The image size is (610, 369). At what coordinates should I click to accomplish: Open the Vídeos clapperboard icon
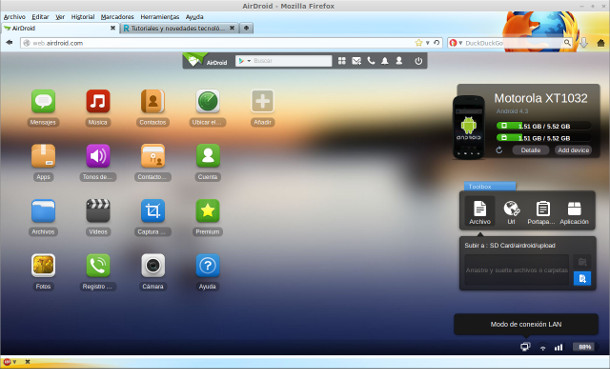tap(98, 211)
